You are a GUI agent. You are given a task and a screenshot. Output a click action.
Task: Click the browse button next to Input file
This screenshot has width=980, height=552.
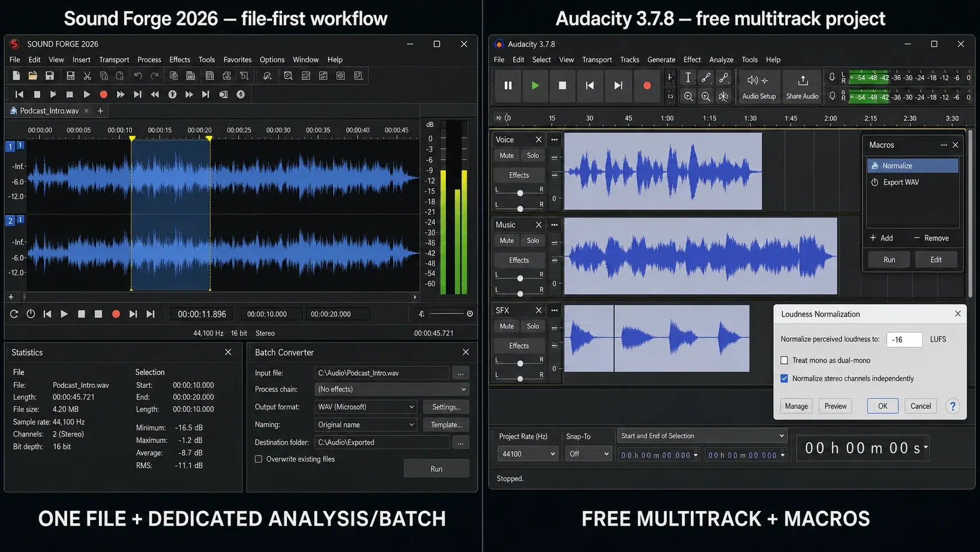pos(460,373)
